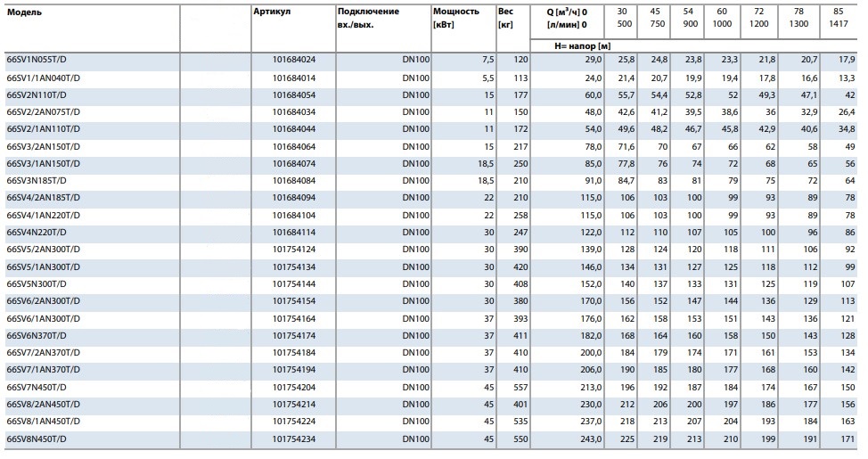
Task: Click the Вес [кг] column header
Action: click(x=505, y=18)
